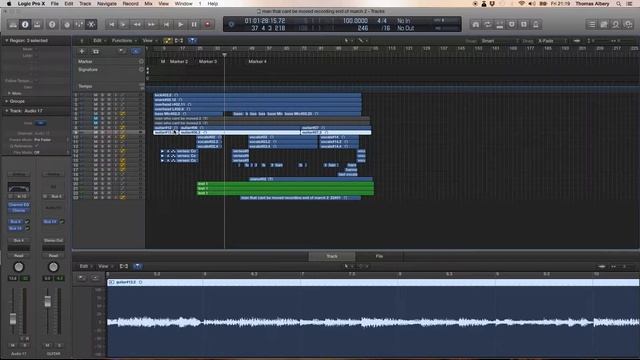Open the Edit dropdown in Tracks area
Viewport: 640px width, 360px height.
(x=99, y=40)
